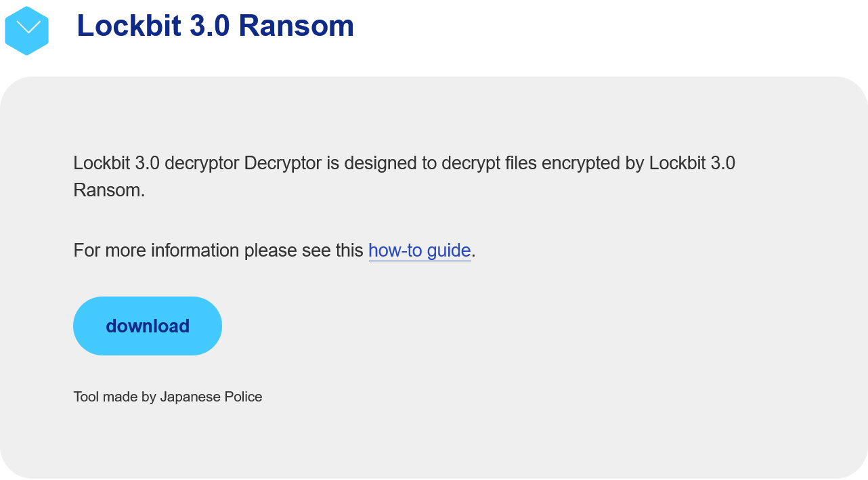Click the For more information sentence
This screenshot has width=868, height=480.
tap(274, 250)
